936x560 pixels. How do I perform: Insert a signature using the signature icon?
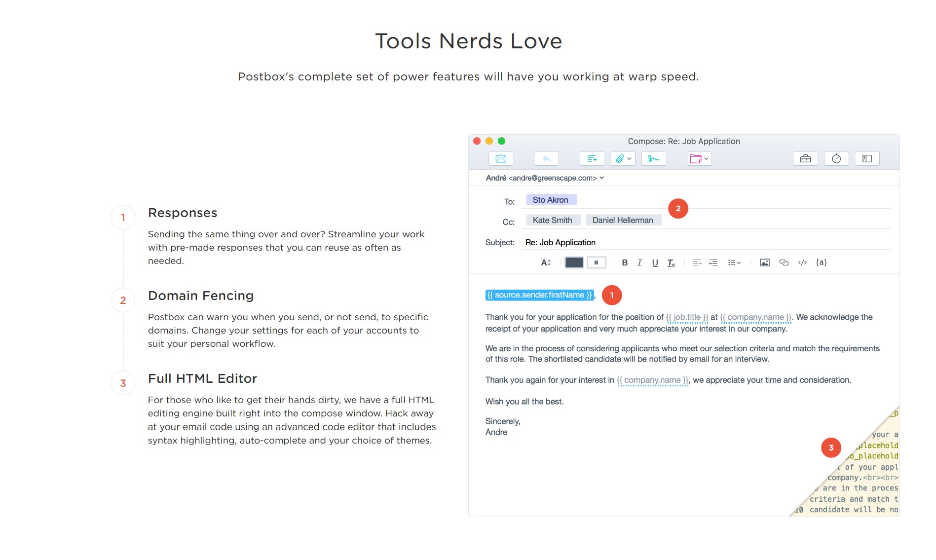(x=653, y=158)
